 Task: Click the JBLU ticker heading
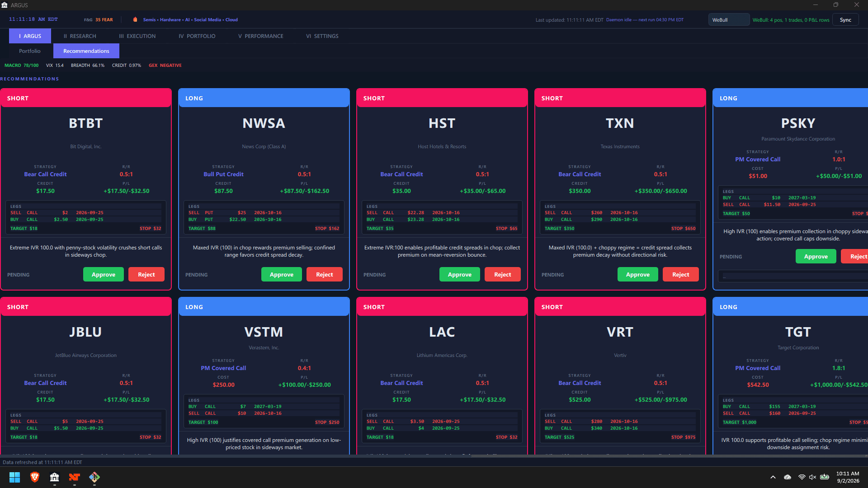click(x=86, y=332)
